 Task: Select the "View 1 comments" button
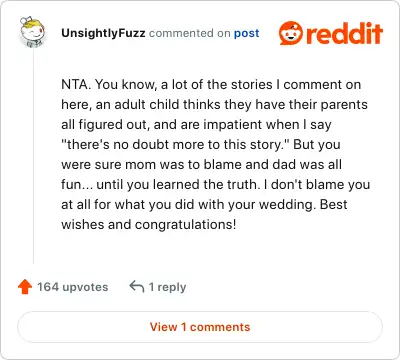(x=200, y=327)
